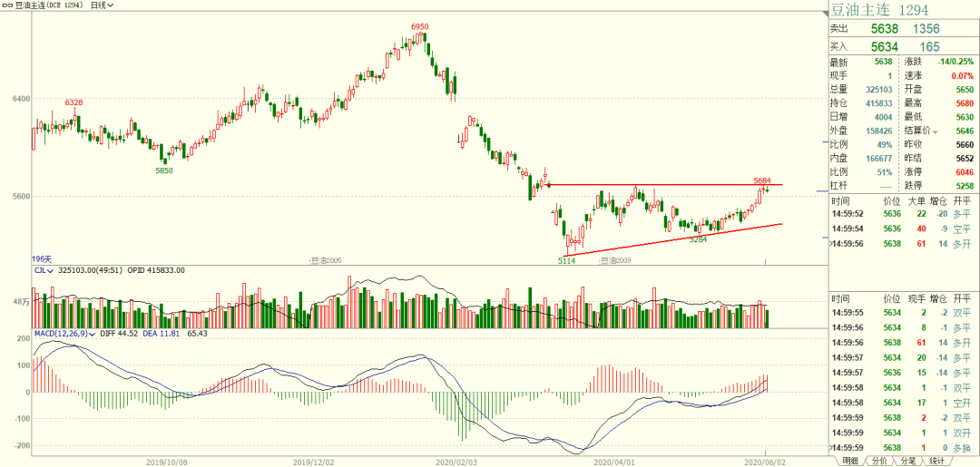
Task: Select the rising red trendline
Action: tap(673, 239)
